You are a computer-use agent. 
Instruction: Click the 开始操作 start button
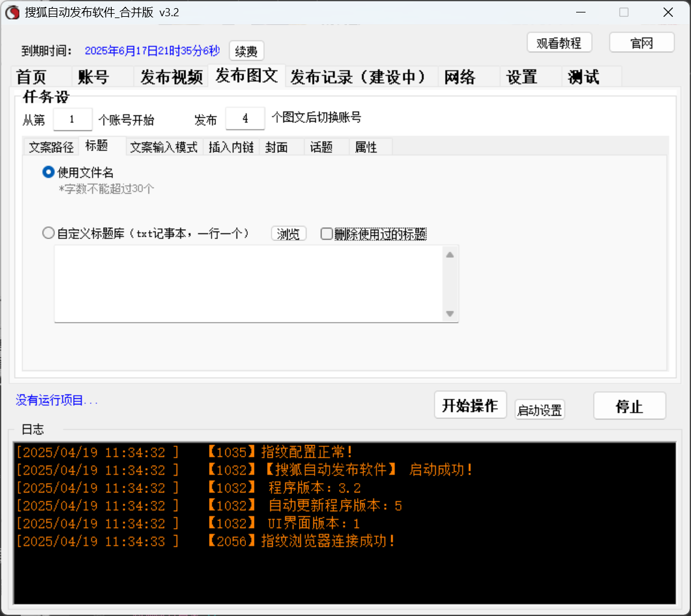[x=470, y=405]
